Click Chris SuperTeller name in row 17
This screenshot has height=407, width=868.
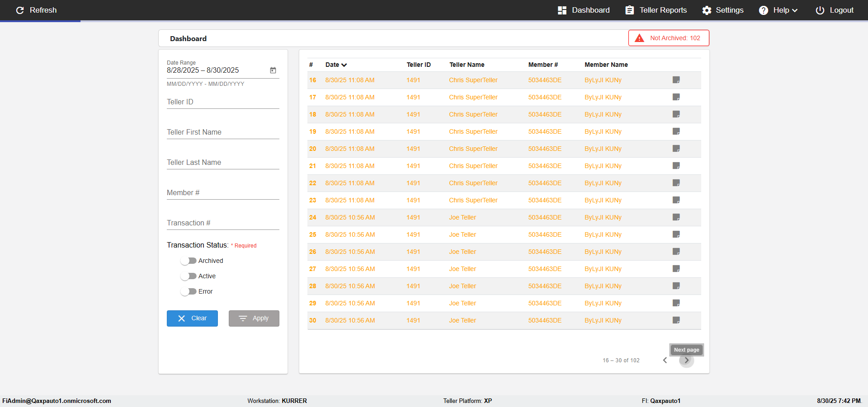pyautogui.click(x=473, y=97)
